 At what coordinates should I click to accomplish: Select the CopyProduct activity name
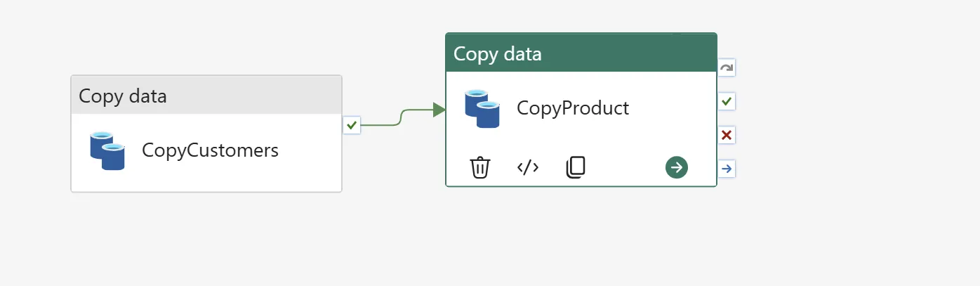click(573, 108)
